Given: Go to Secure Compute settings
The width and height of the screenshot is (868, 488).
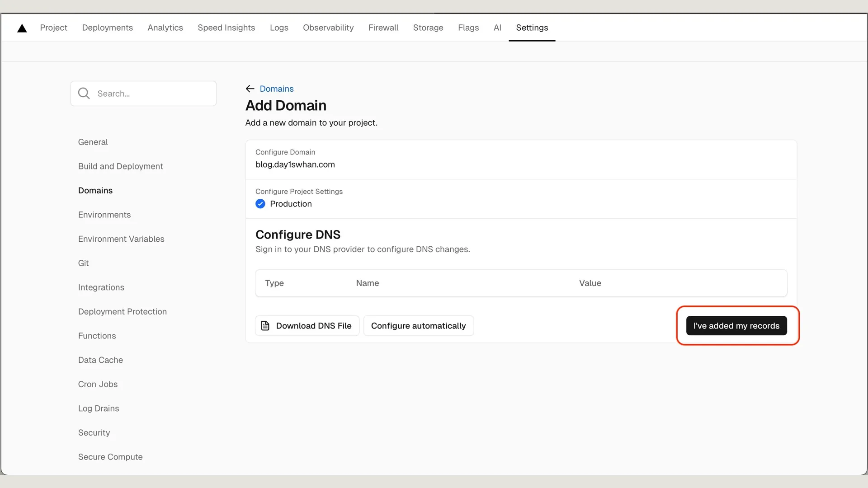Looking at the screenshot, I should point(110,457).
